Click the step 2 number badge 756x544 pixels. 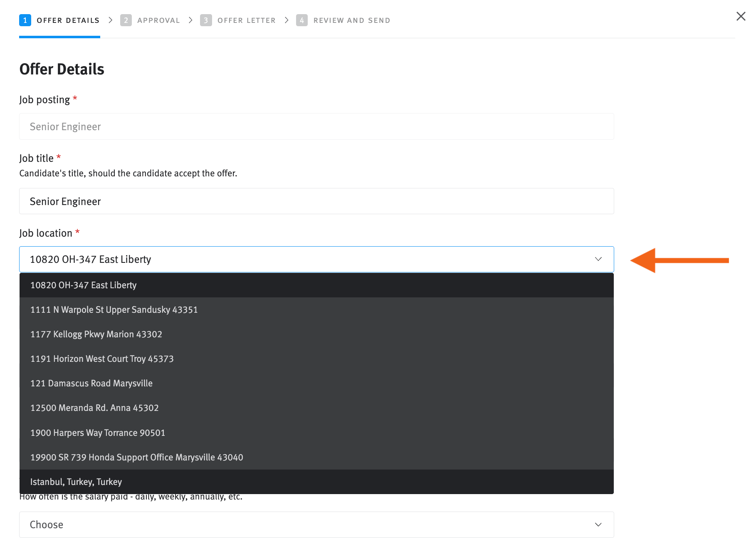(x=126, y=20)
